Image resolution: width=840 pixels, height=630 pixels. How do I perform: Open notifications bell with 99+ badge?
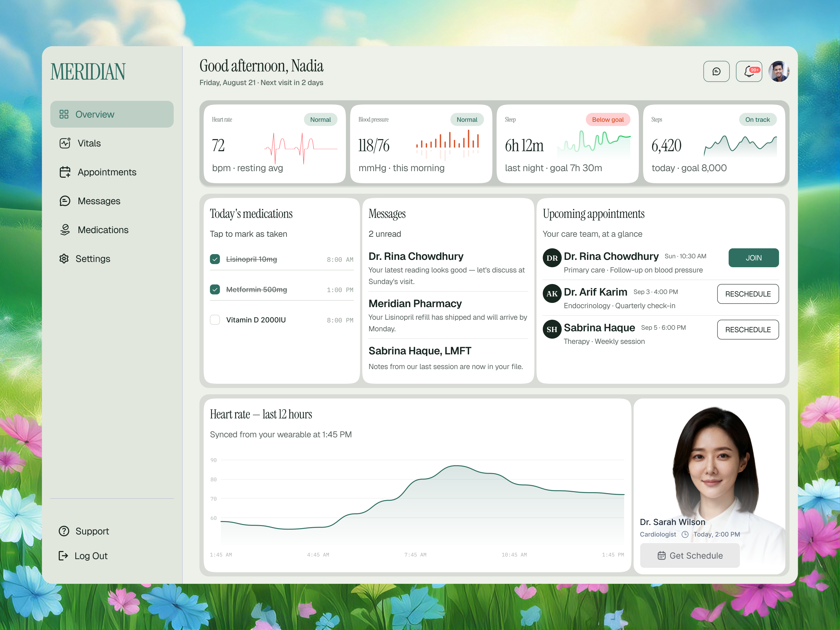[749, 71]
